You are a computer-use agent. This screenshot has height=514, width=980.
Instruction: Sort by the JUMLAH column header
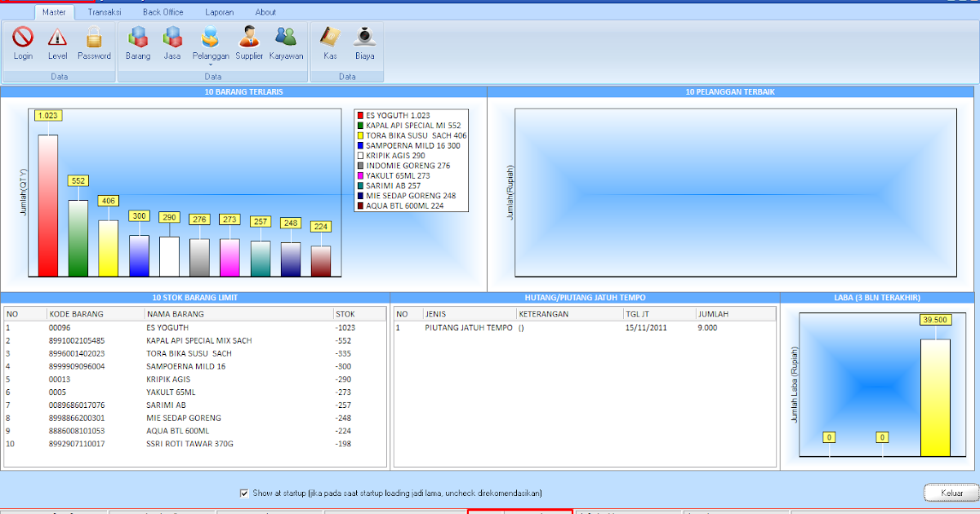click(734, 313)
